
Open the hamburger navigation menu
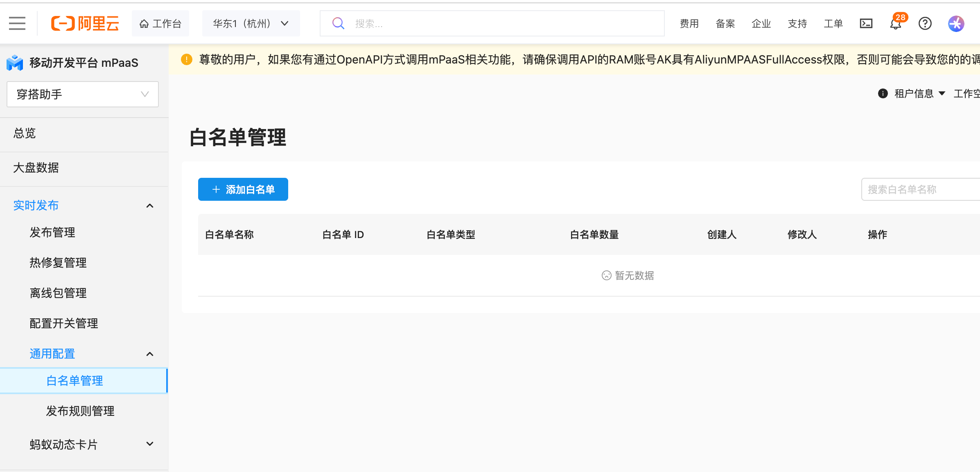[17, 23]
